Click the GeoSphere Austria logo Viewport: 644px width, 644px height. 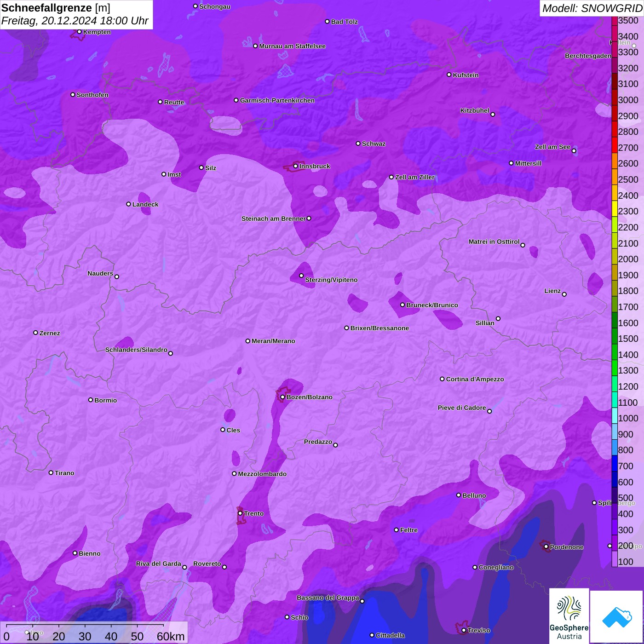[569, 616]
